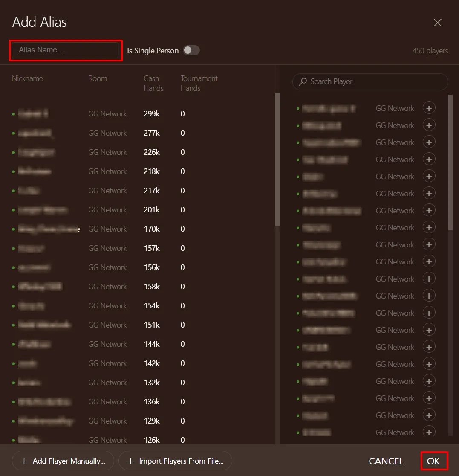Add the fifth player in the right list
This screenshot has height=476, width=459.
[x=429, y=177]
